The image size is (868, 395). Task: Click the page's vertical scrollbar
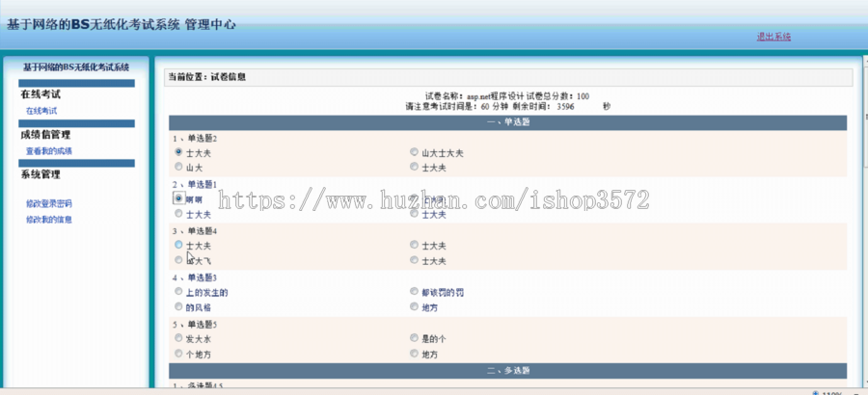pyautogui.click(x=865, y=222)
